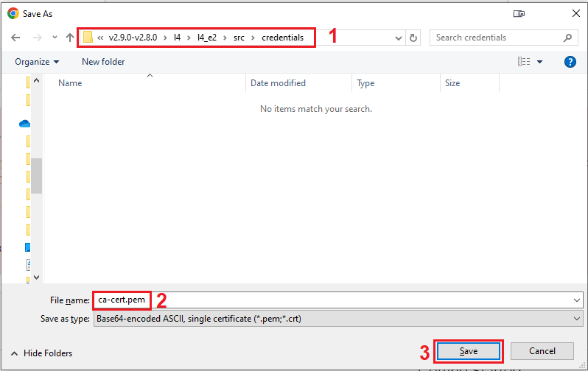Select the OneDrive cloud icon in sidebar
The image size is (588, 371).
[x=24, y=124]
